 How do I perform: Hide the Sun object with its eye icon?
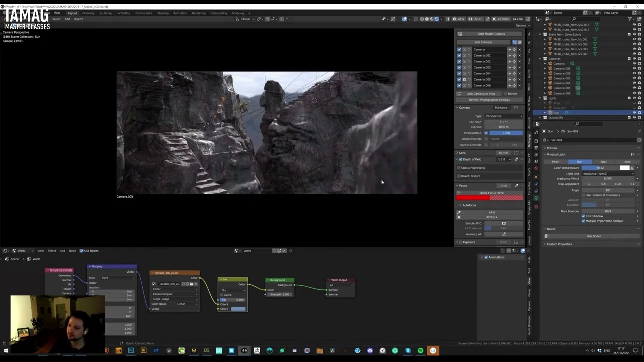(634, 113)
